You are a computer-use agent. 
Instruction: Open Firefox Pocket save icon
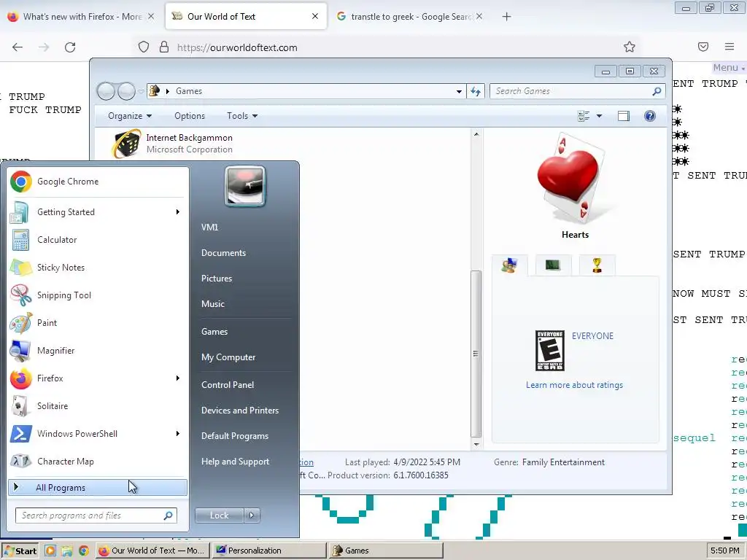[x=703, y=47]
